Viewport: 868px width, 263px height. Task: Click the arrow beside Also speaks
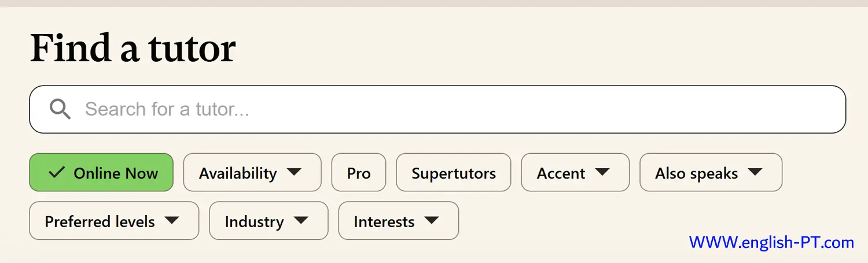755,172
